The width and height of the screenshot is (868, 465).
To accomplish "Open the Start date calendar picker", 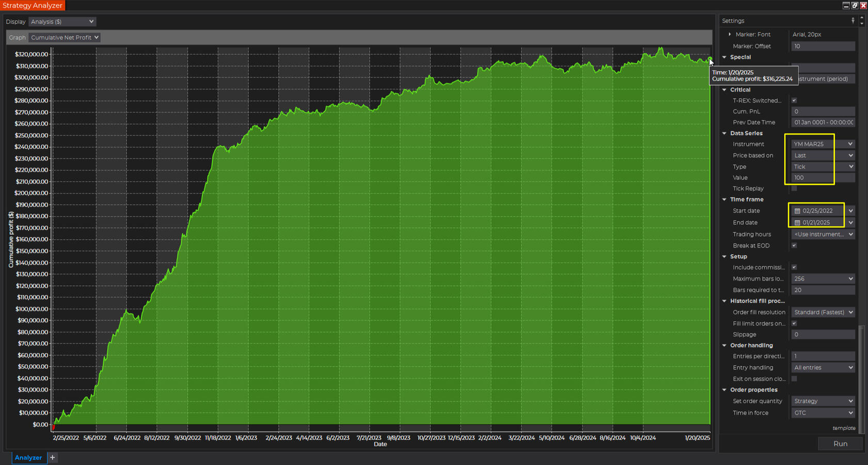I will coord(797,211).
